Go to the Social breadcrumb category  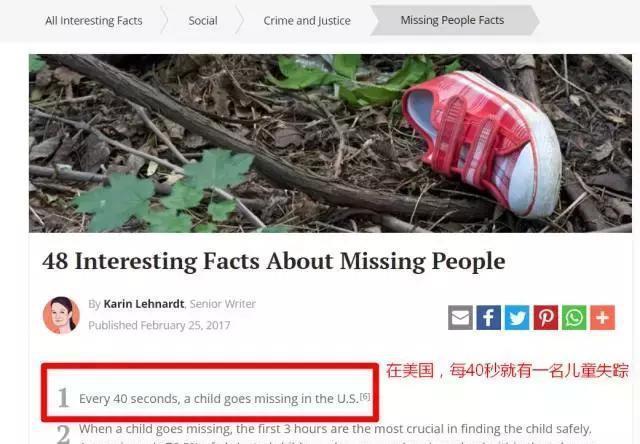click(x=203, y=20)
